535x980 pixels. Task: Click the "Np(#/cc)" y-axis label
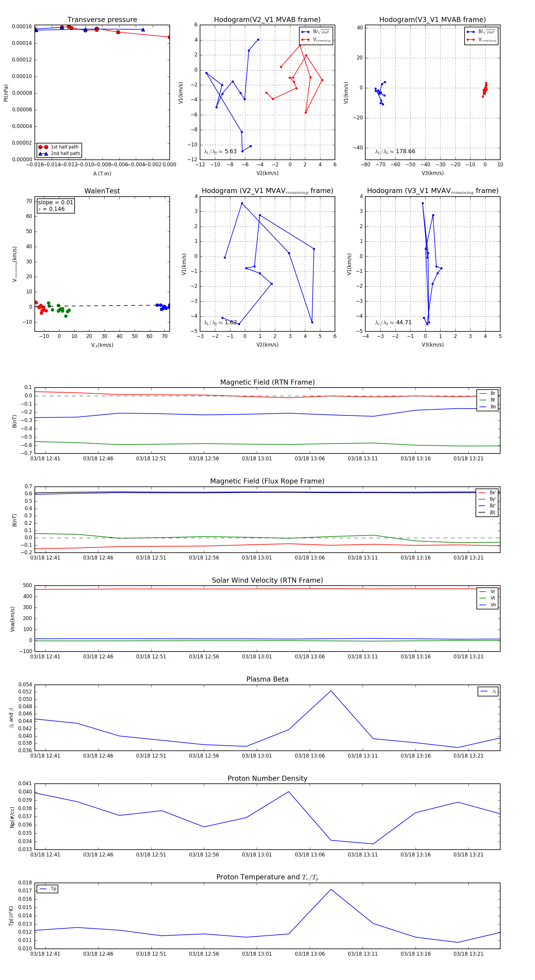(x=12, y=817)
